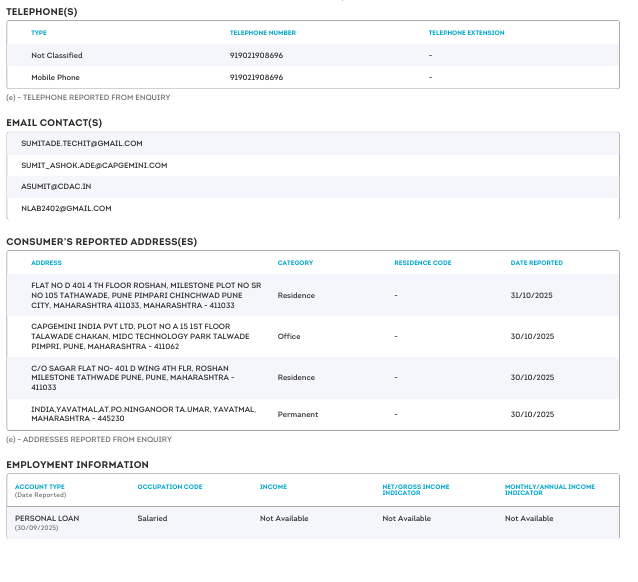Viewport: 638px width, 582px height.
Task: Click the Monthly/Annual Income Indicator header
Action: pos(550,490)
